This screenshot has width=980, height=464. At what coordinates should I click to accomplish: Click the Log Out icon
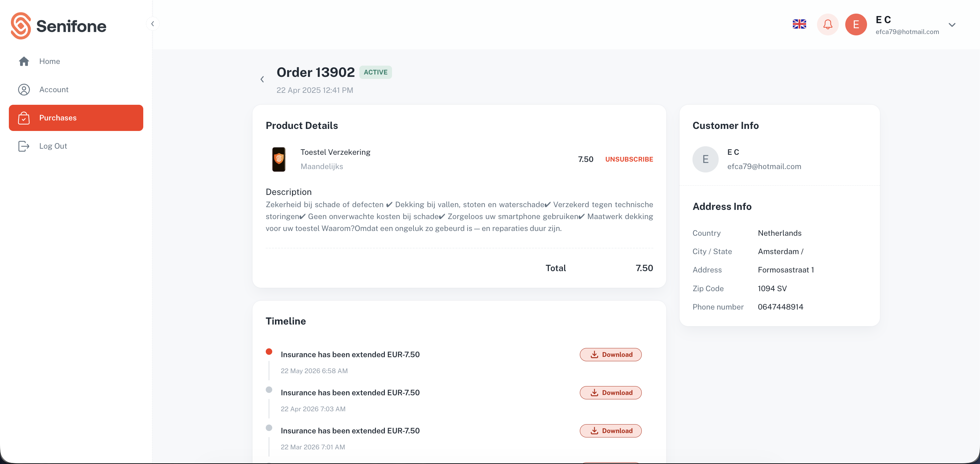click(23, 146)
